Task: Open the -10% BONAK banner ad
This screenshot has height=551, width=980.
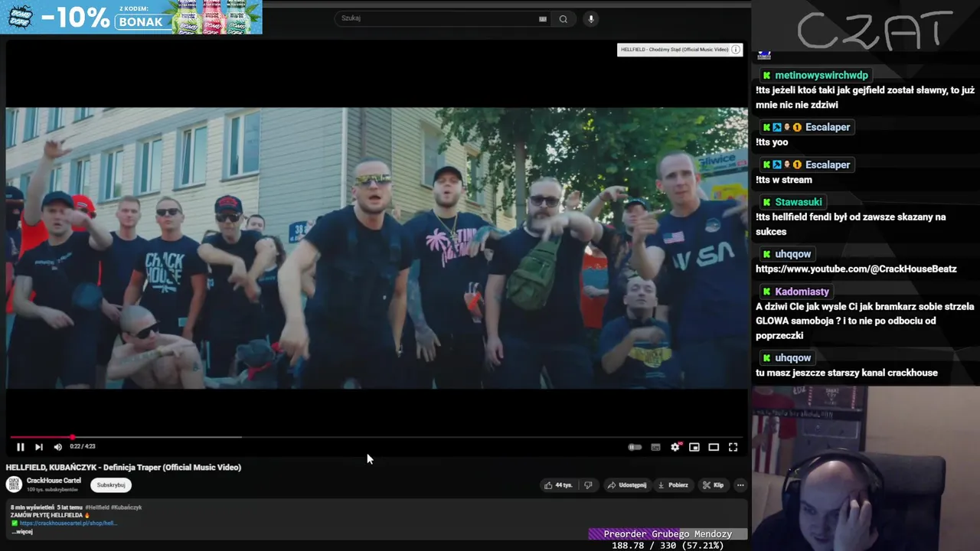Action: click(x=131, y=17)
